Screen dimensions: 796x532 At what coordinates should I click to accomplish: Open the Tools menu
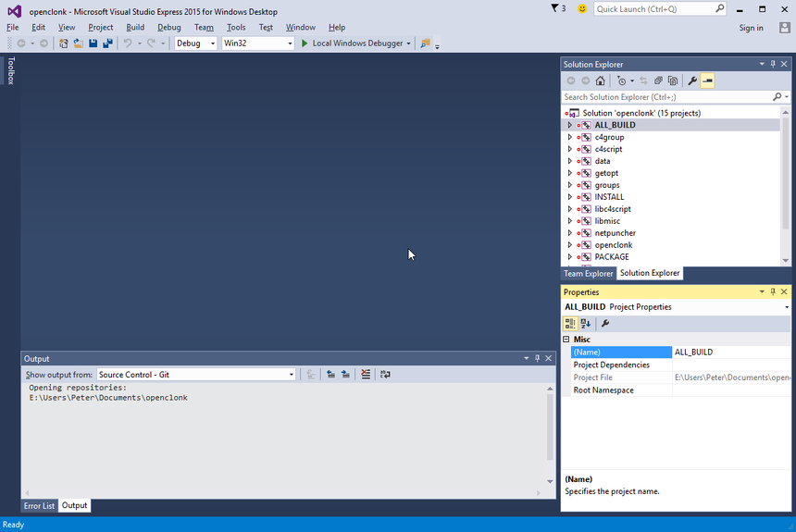pos(236,28)
